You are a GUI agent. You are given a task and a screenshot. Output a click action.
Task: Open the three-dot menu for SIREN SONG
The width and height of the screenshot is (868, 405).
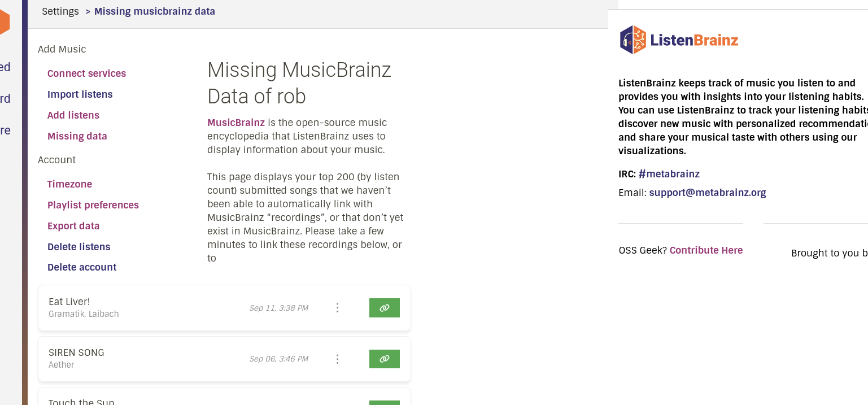click(x=337, y=359)
